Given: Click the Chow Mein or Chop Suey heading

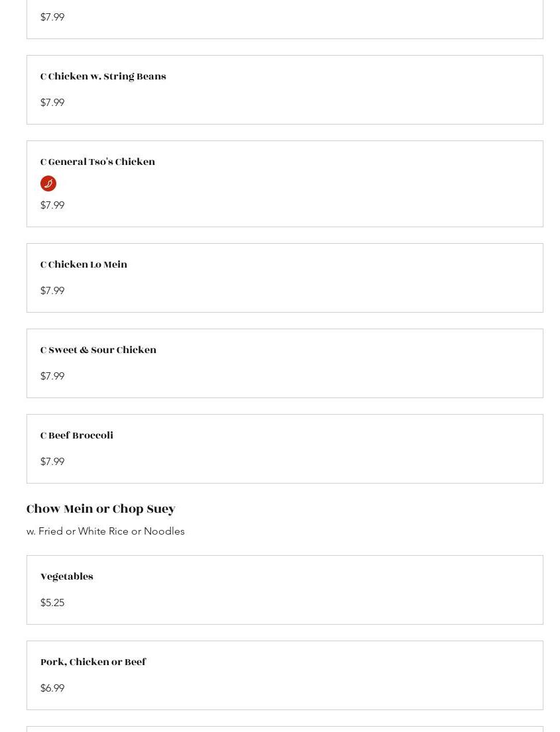Looking at the screenshot, I should click(101, 509).
